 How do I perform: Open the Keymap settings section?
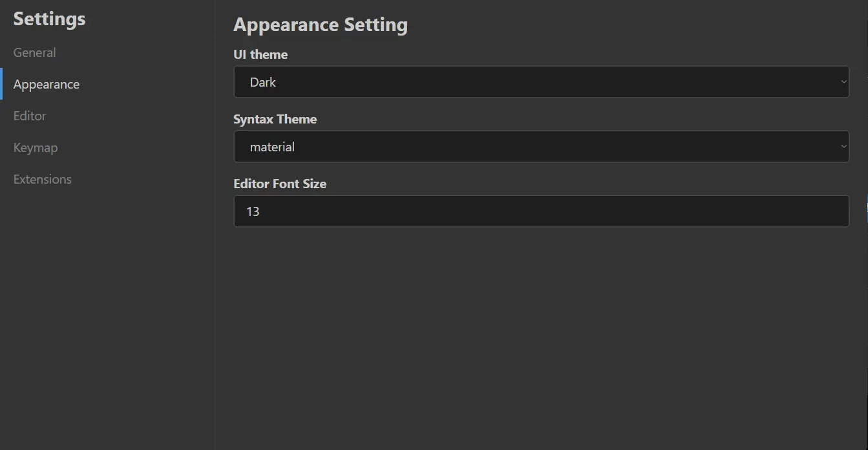tap(36, 147)
